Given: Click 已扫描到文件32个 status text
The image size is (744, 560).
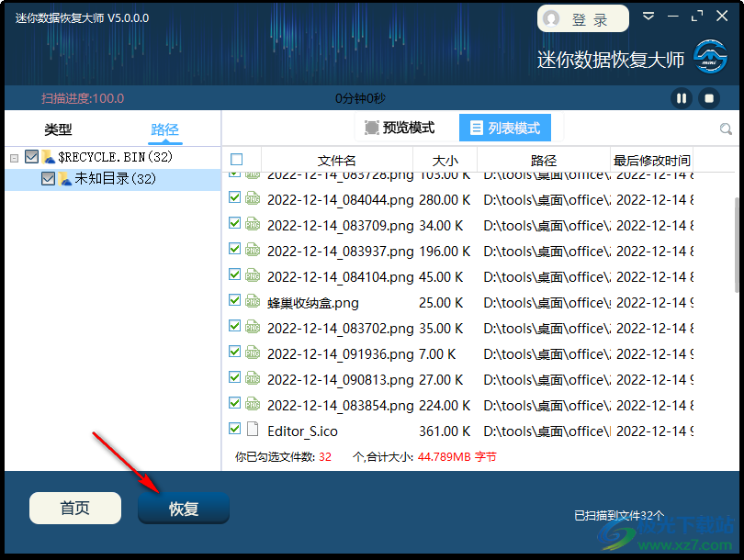Looking at the screenshot, I should coord(619,515).
